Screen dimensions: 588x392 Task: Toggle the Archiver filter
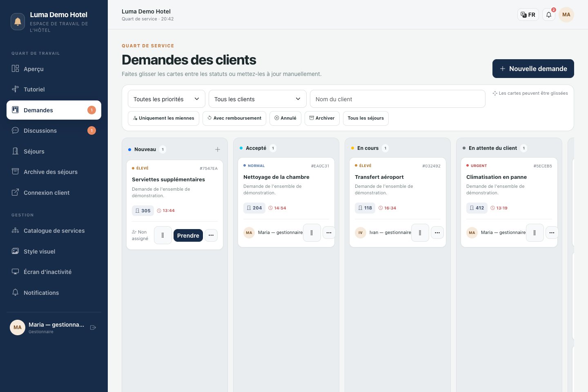click(x=322, y=118)
